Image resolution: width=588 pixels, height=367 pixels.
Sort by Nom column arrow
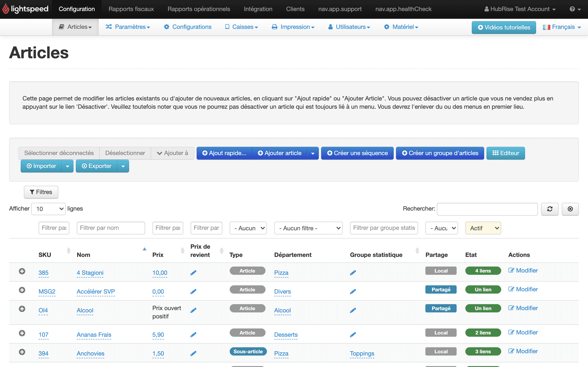pos(144,249)
